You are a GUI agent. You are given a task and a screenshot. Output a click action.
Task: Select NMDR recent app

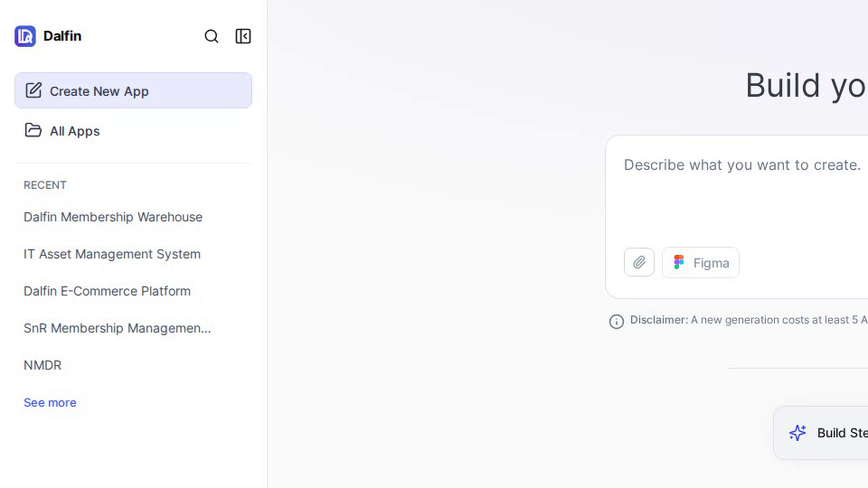click(x=42, y=365)
